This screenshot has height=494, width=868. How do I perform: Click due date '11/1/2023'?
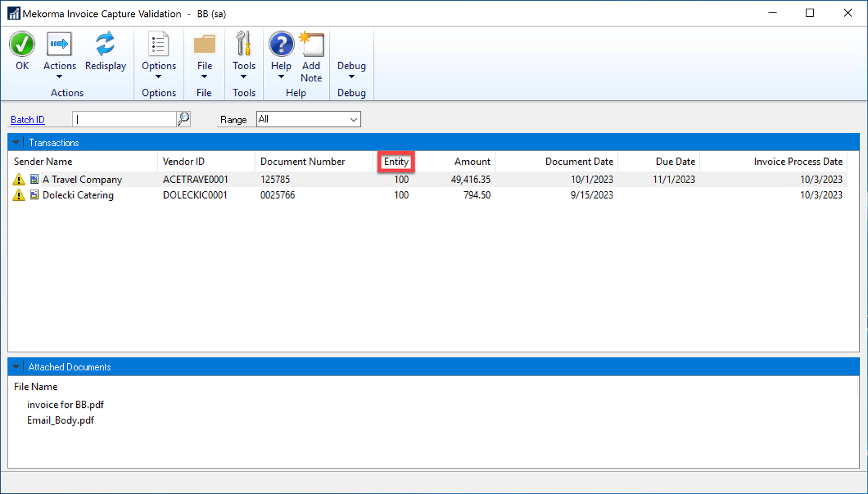[674, 179]
